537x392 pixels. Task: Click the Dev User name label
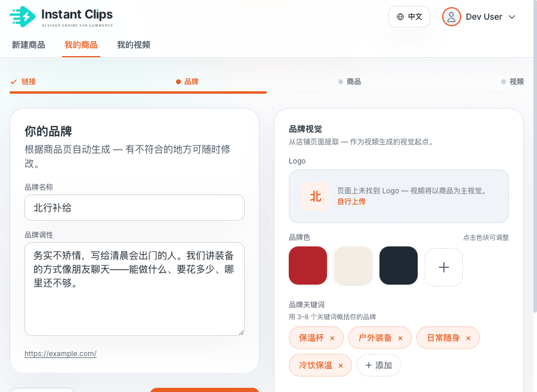point(484,17)
